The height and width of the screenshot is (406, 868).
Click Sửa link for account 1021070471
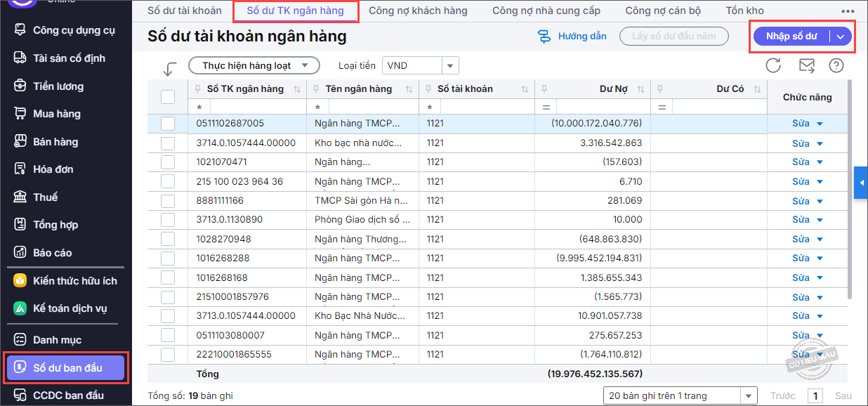tap(801, 162)
